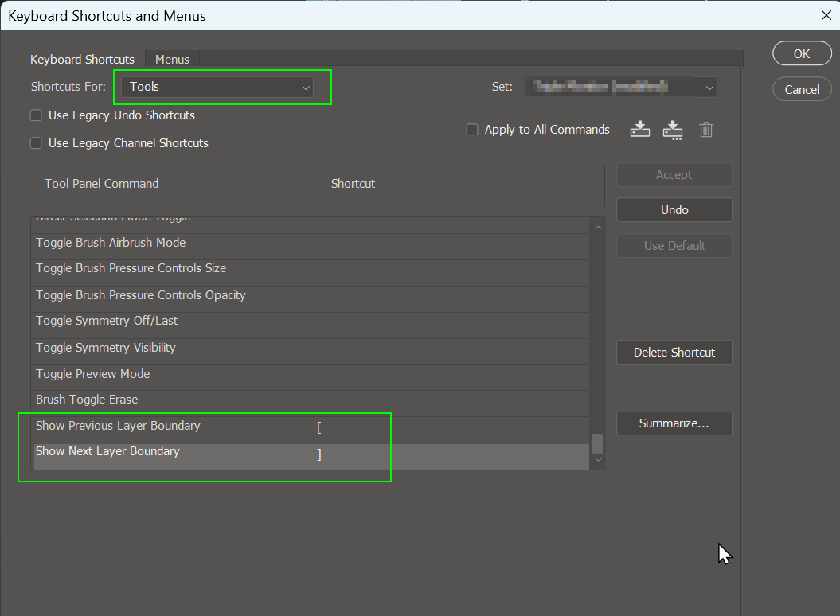Click the Use Default button

[x=674, y=245]
